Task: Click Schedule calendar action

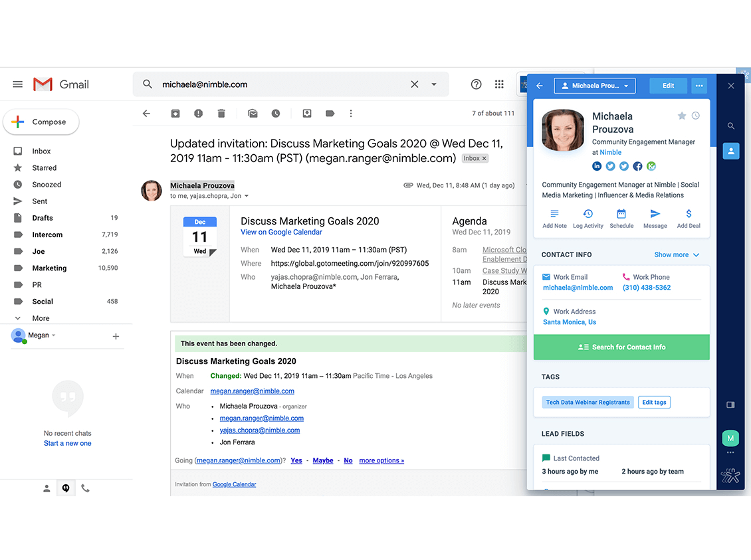Action: coord(621,219)
